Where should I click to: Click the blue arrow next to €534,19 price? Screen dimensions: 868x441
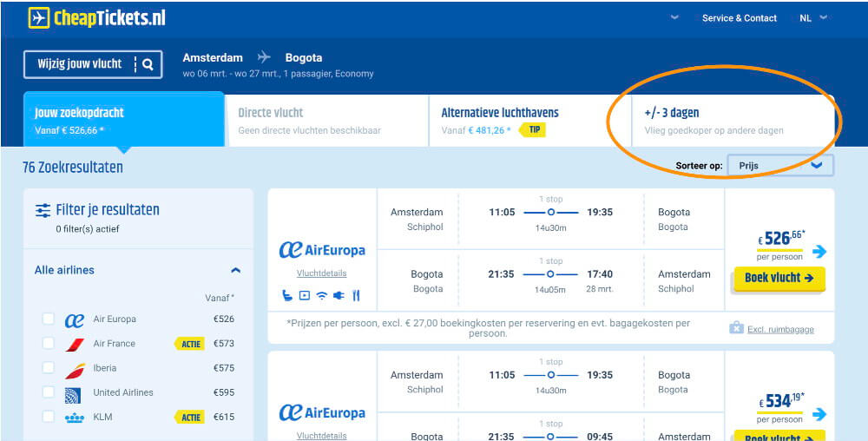[x=819, y=414]
